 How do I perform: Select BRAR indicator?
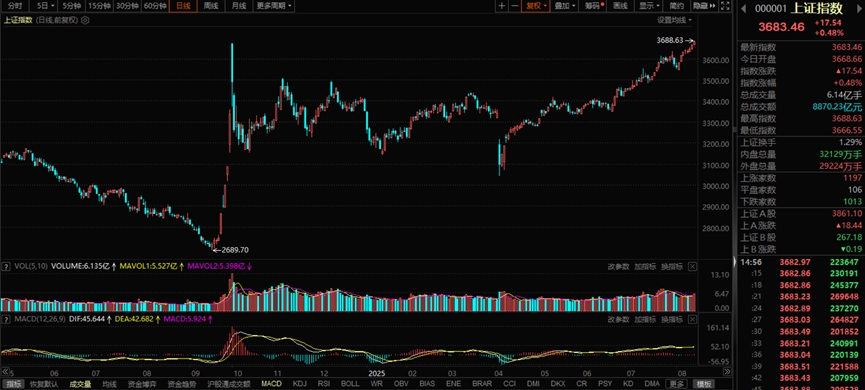[482, 384]
